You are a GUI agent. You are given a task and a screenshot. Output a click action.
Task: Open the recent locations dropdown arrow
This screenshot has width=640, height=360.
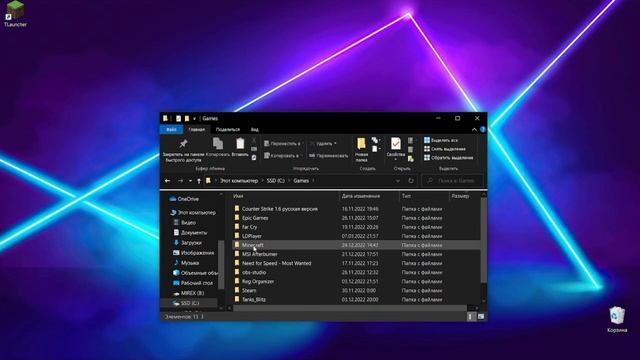(190, 180)
